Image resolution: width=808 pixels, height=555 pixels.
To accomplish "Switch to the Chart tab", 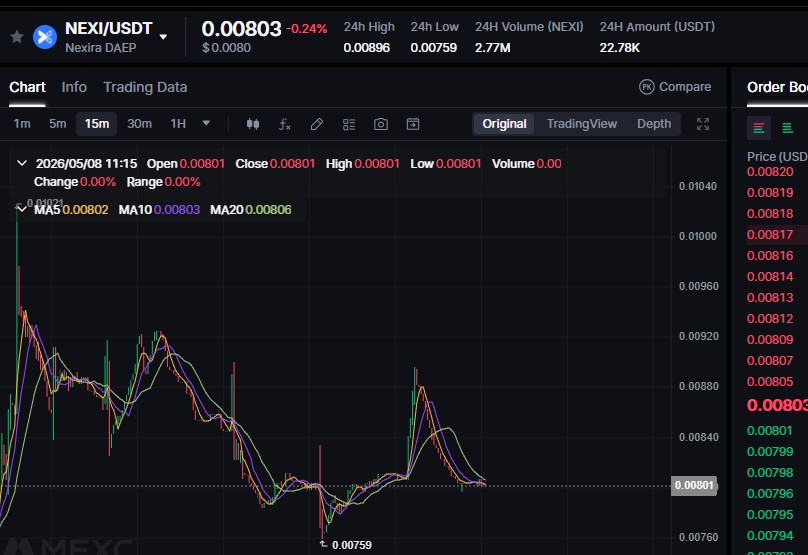I will pyautogui.click(x=27, y=87).
